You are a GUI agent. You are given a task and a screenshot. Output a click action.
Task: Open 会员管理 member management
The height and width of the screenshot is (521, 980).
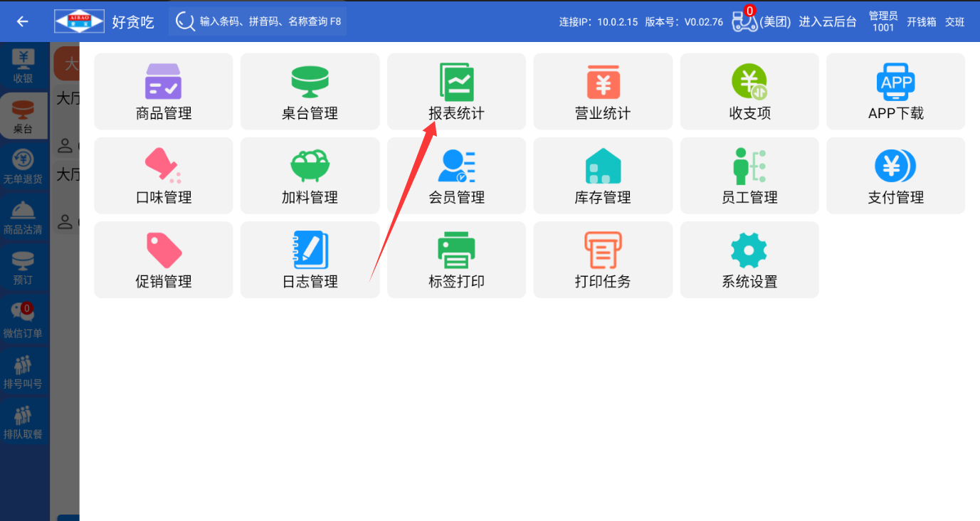tap(456, 167)
